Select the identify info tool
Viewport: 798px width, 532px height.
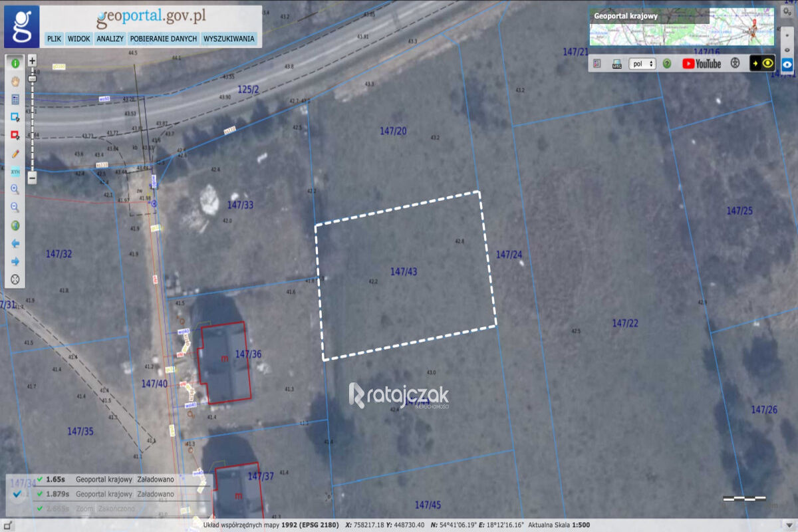tap(15, 63)
